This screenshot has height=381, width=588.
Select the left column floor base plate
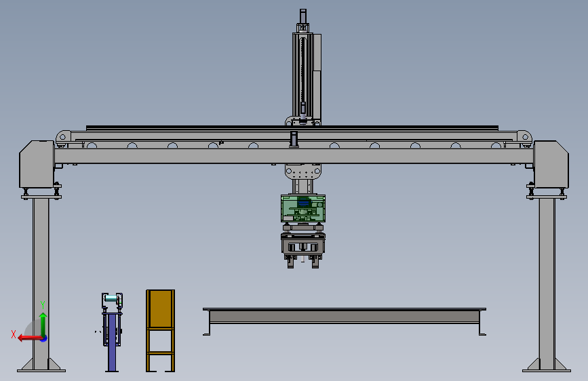click(41, 371)
